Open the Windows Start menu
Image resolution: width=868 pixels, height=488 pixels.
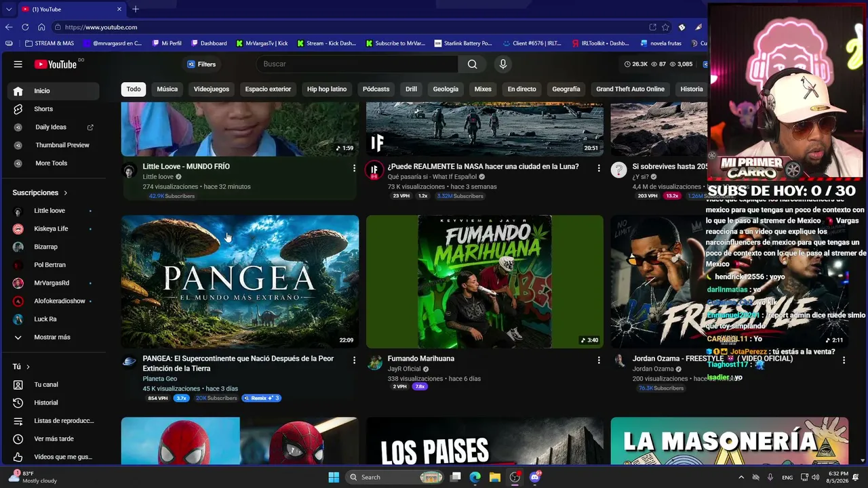[x=334, y=477]
